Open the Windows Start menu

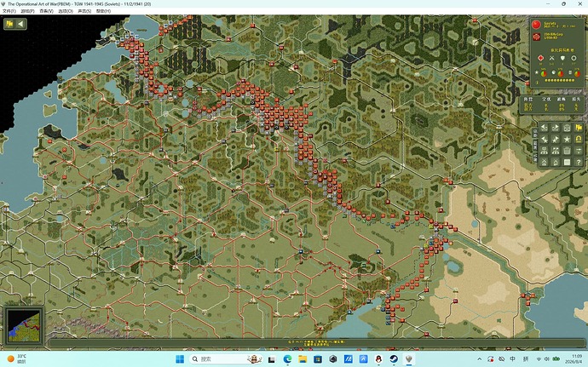tap(180, 358)
